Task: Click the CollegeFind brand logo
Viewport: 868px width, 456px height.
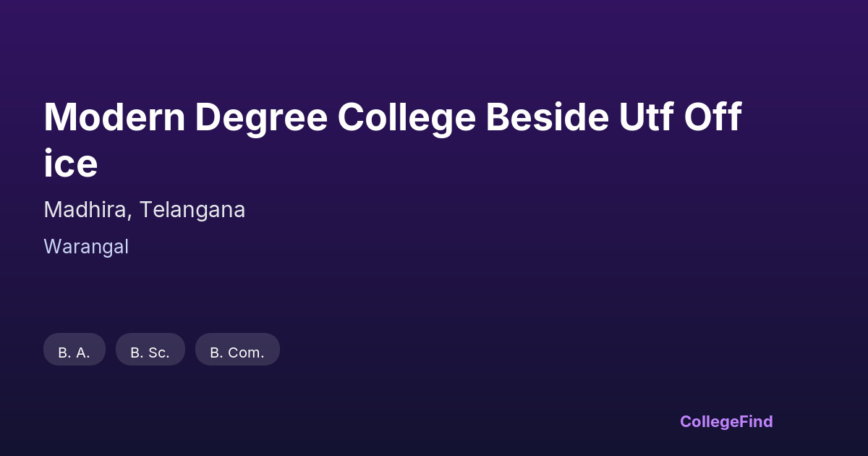Action: 726,421
